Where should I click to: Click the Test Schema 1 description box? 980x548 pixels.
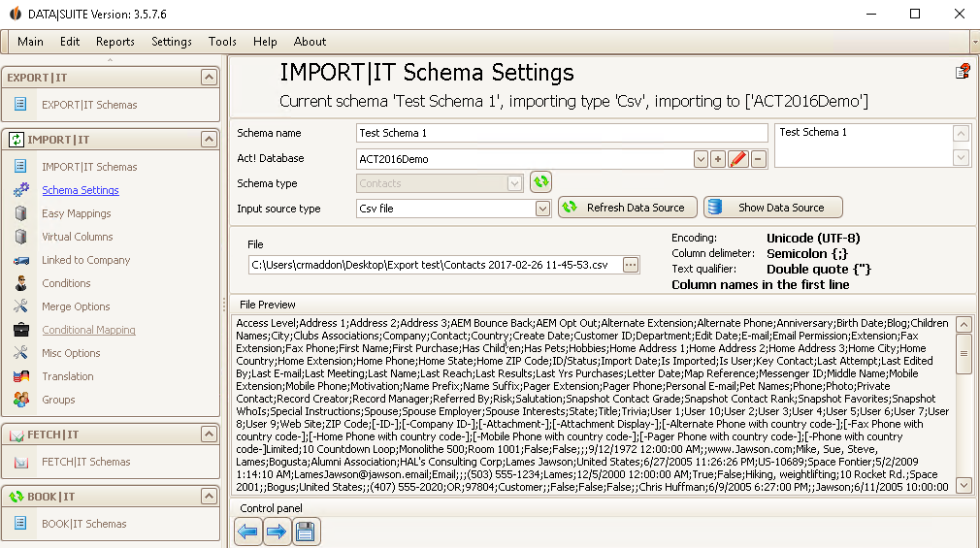pos(864,145)
